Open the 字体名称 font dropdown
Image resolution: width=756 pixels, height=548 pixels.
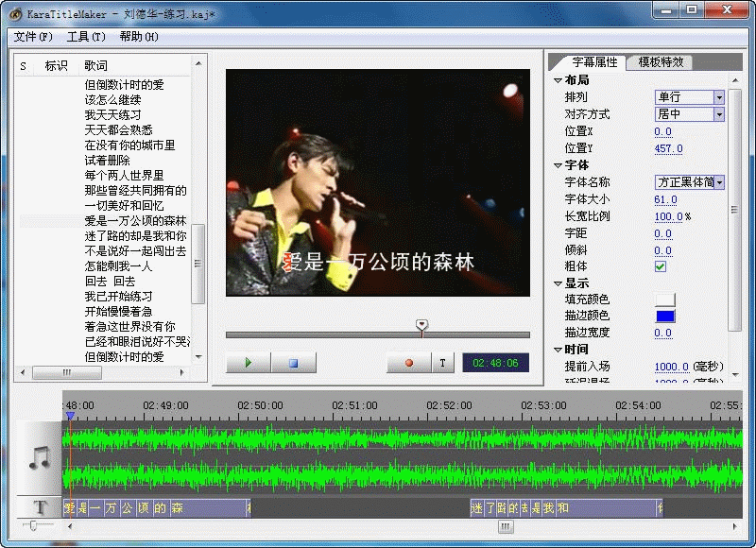click(x=690, y=182)
